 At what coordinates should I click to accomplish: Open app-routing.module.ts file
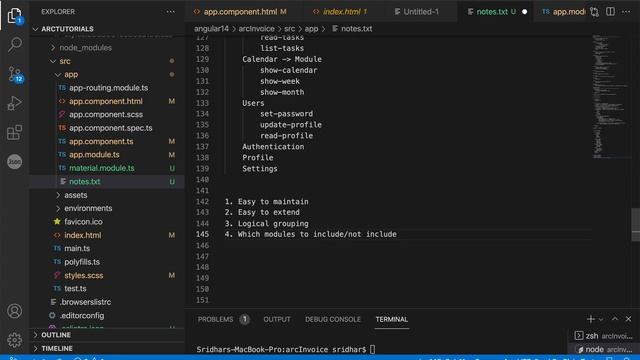(108, 88)
